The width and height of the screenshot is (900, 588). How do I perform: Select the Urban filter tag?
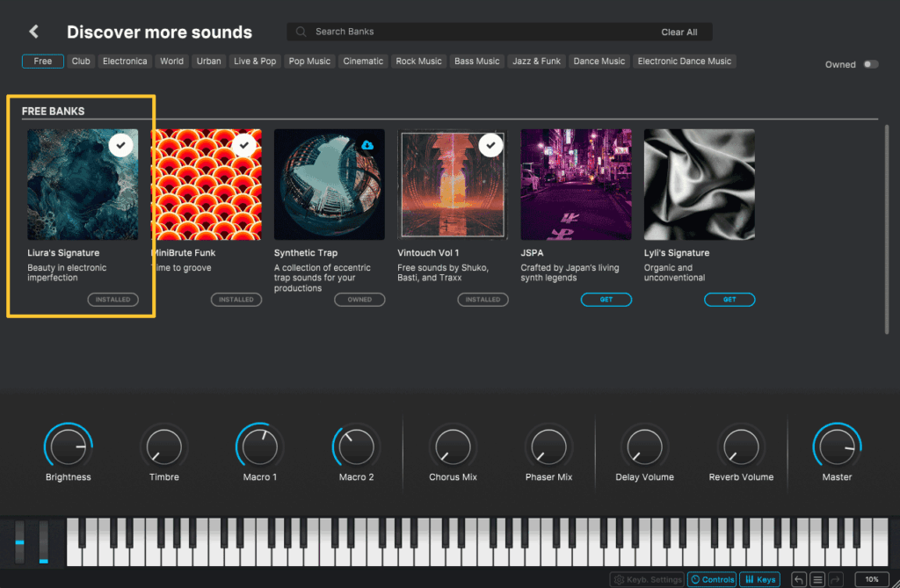(209, 61)
